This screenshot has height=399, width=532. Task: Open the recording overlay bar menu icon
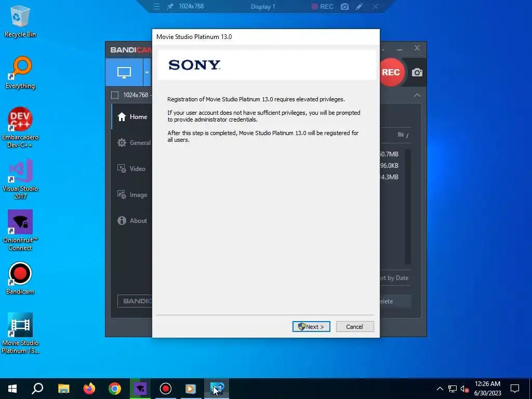point(156,6)
